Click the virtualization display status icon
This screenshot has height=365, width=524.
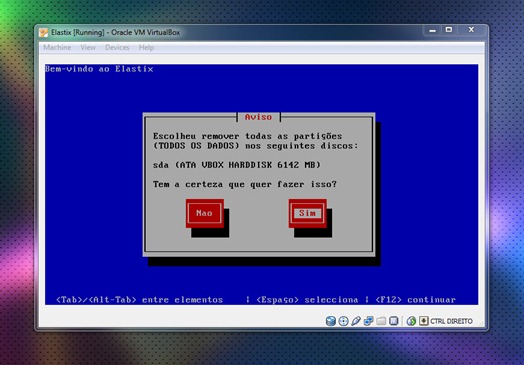394,321
